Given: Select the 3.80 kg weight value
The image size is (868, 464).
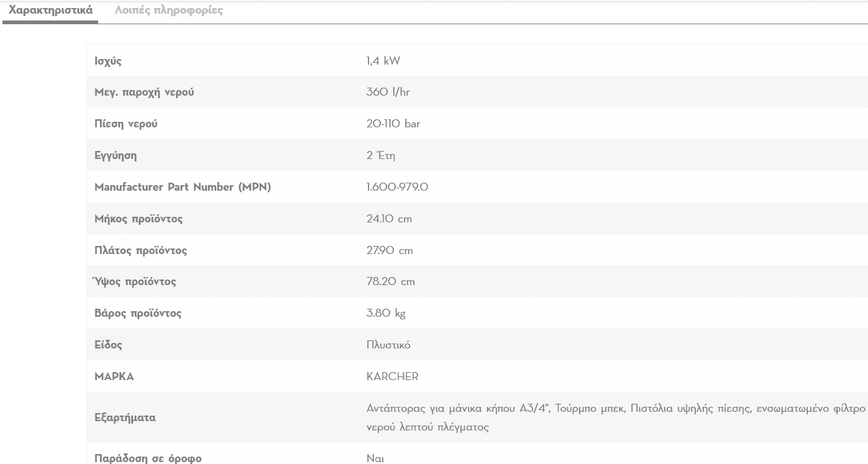Looking at the screenshot, I should (x=386, y=314).
